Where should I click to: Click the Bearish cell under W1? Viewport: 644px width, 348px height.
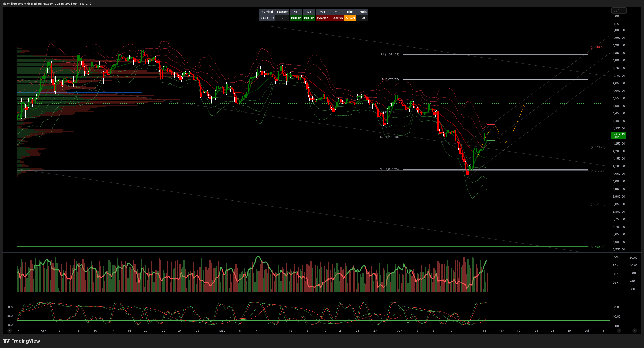click(323, 18)
